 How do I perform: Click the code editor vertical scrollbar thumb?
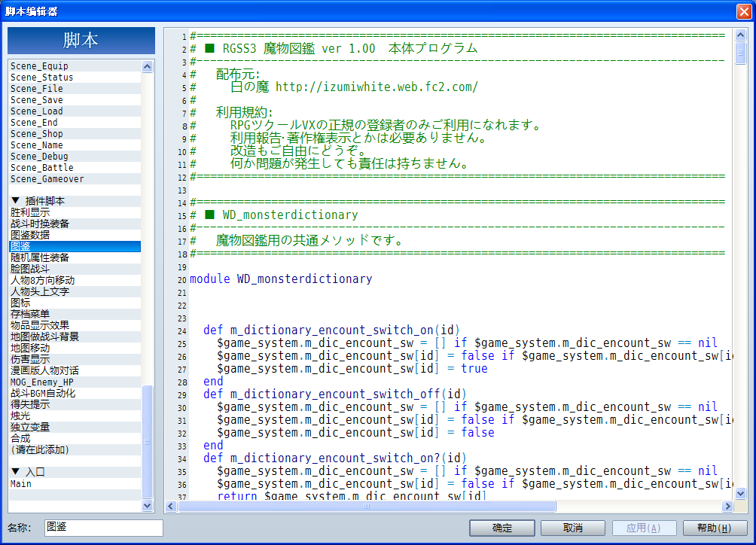click(741, 53)
